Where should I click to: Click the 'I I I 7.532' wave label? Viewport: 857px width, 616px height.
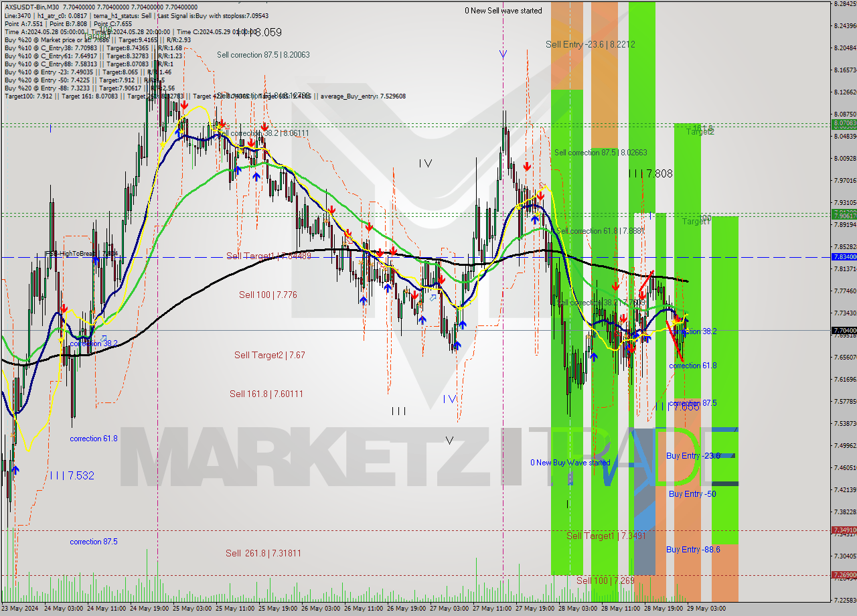(x=72, y=475)
